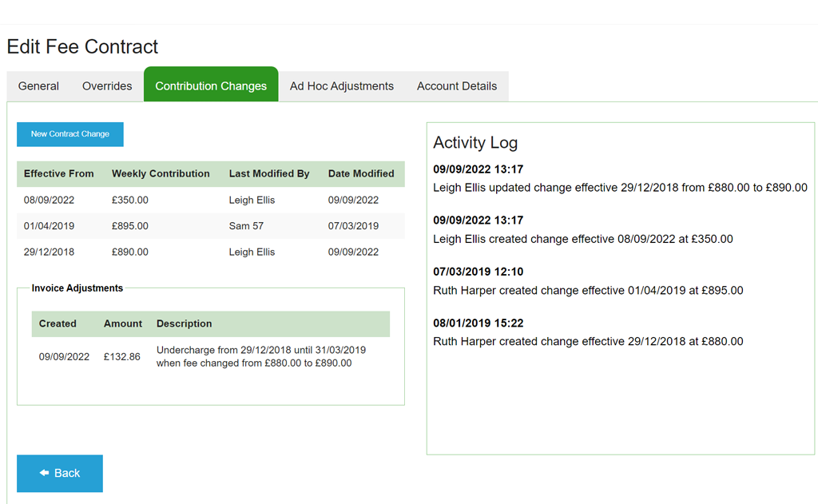
Task: Click the Last Modified By column header
Action: (269, 173)
